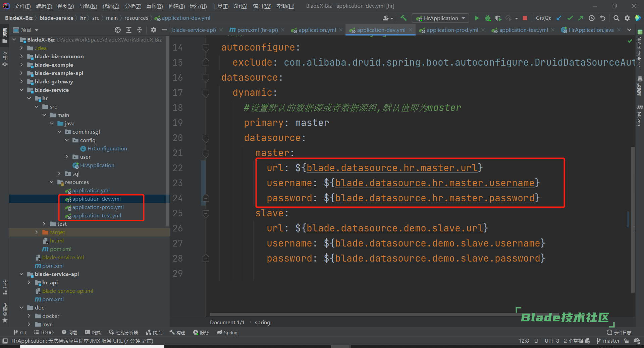Show hidden editor tabs dropdown
This screenshot has width=644, height=348.
(x=629, y=30)
